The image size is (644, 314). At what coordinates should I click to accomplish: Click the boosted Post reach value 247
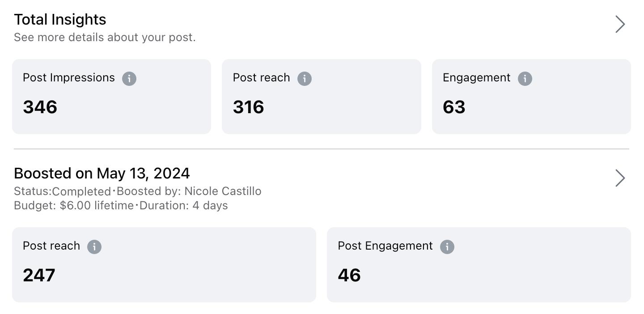pyautogui.click(x=39, y=276)
